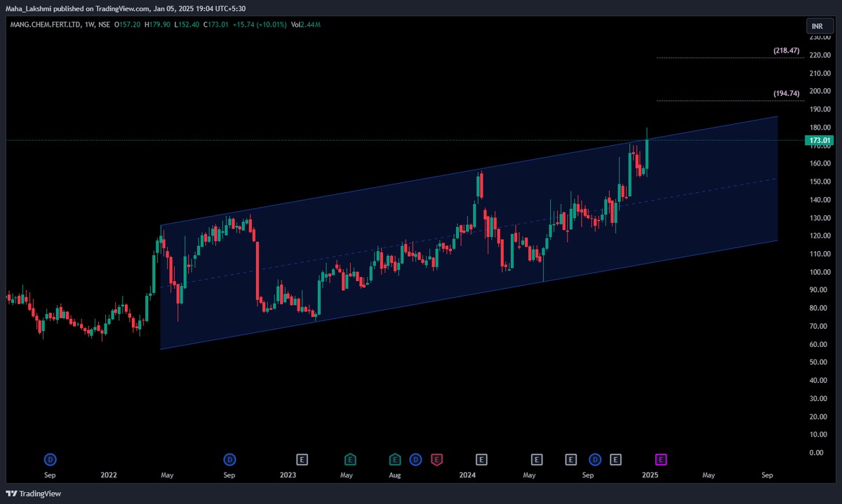
Task: Click the 200.00 price axis label
Action: (820, 91)
